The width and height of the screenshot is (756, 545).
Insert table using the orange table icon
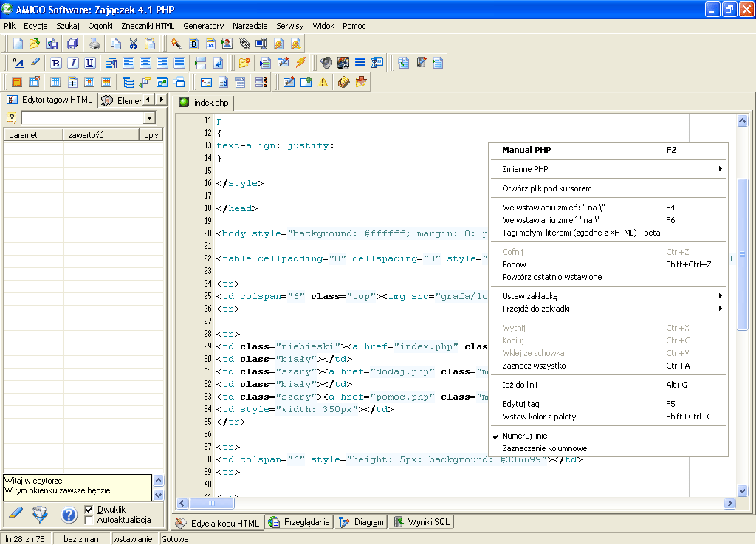click(18, 82)
